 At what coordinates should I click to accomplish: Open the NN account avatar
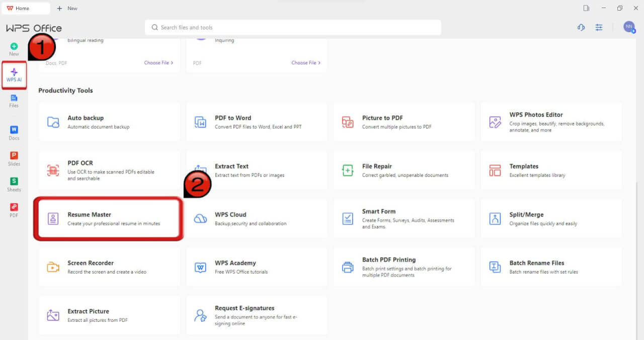pos(629,27)
